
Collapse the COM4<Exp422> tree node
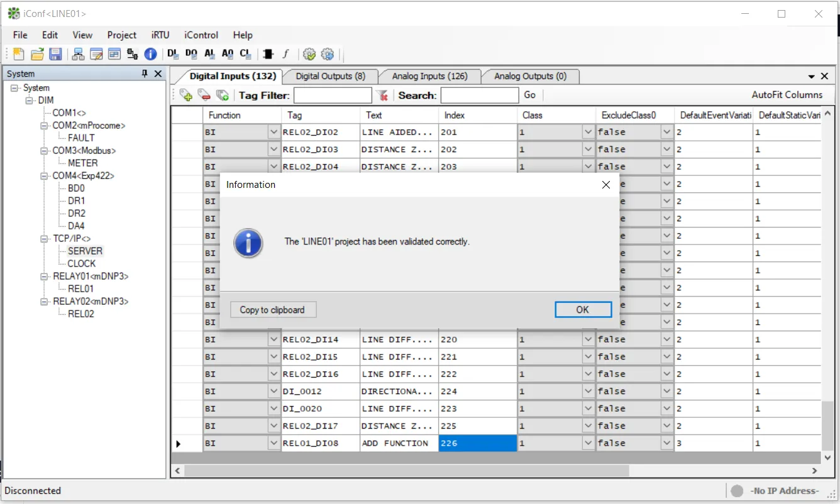click(x=44, y=176)
